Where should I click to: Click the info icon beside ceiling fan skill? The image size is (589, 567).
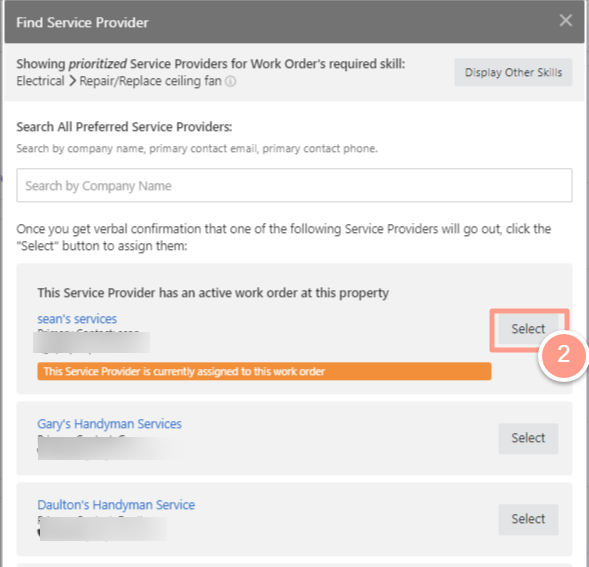230,81
